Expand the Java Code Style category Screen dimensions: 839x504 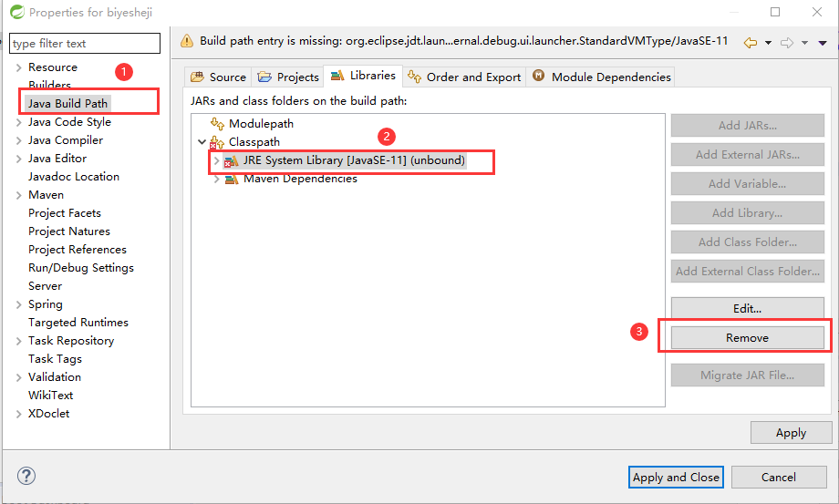(x=19, y=122)
